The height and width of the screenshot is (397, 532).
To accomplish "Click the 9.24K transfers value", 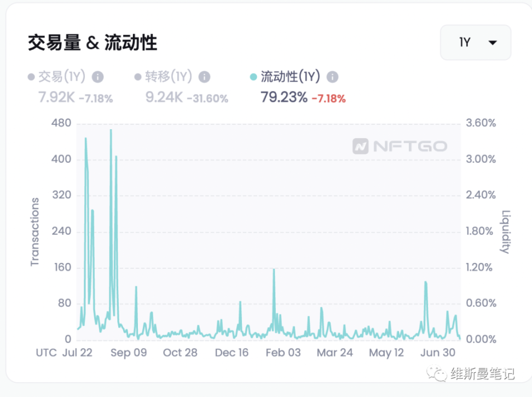I will tap(164, 98).
